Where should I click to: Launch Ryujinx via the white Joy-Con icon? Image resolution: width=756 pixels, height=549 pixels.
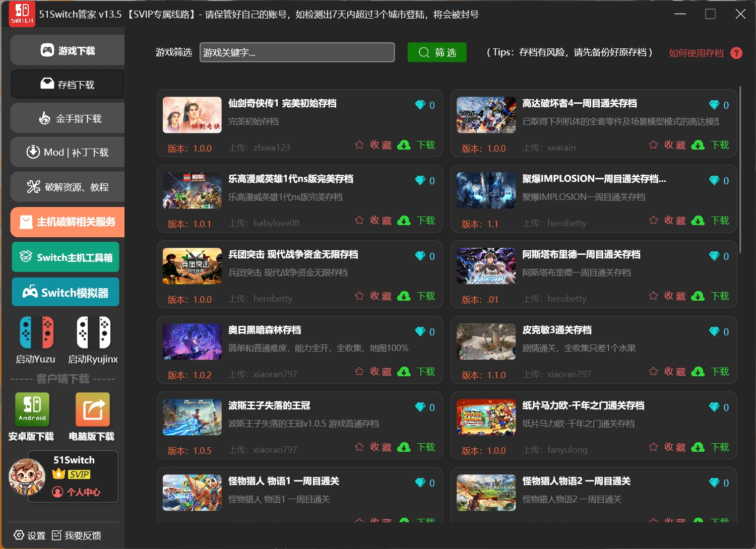coord(93,332)
